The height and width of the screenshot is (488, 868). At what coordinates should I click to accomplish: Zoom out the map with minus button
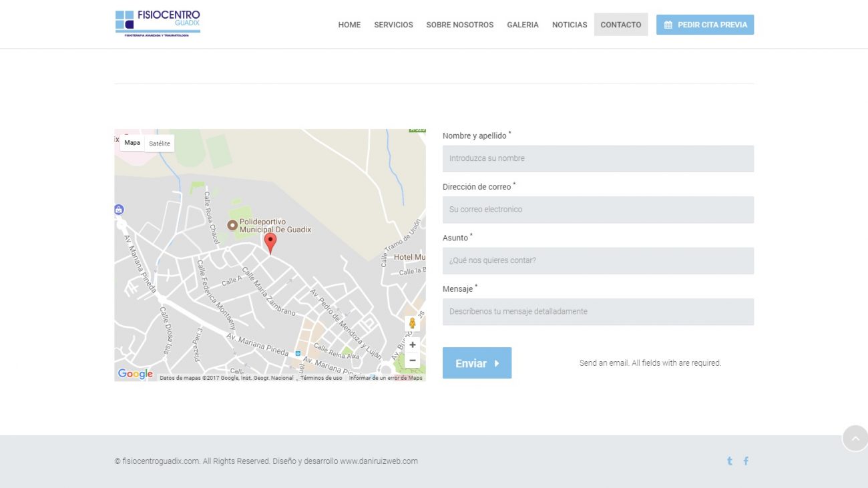tap(412, 360)
